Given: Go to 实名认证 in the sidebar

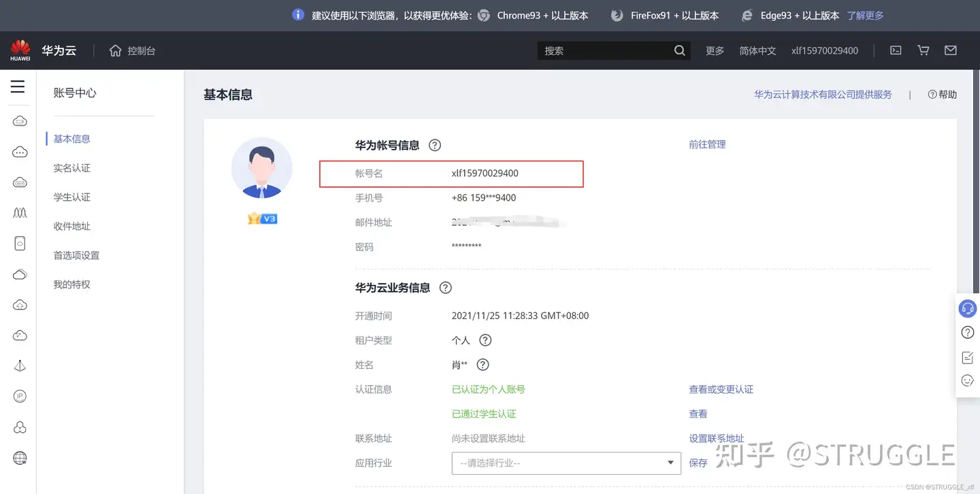Looking at the screenshot, I should [x=72, y=168].
